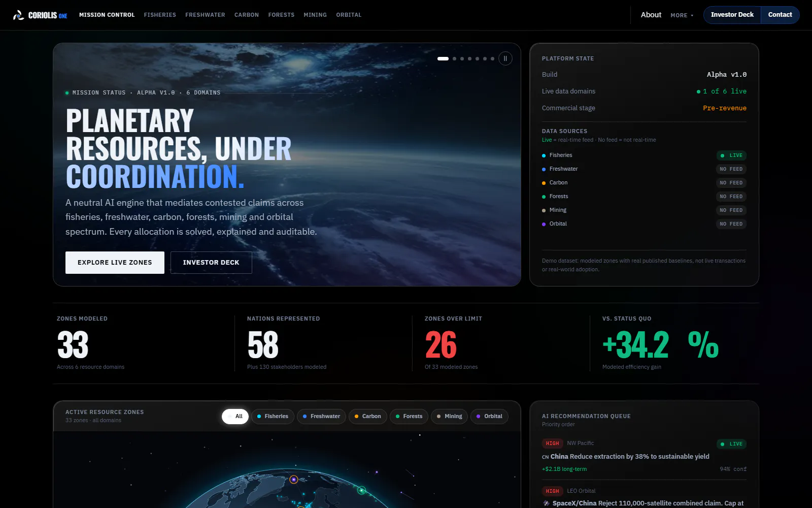Click the "1 of 6 live" status value
This screenshot has height=508, width=812.
coord(722,91)
